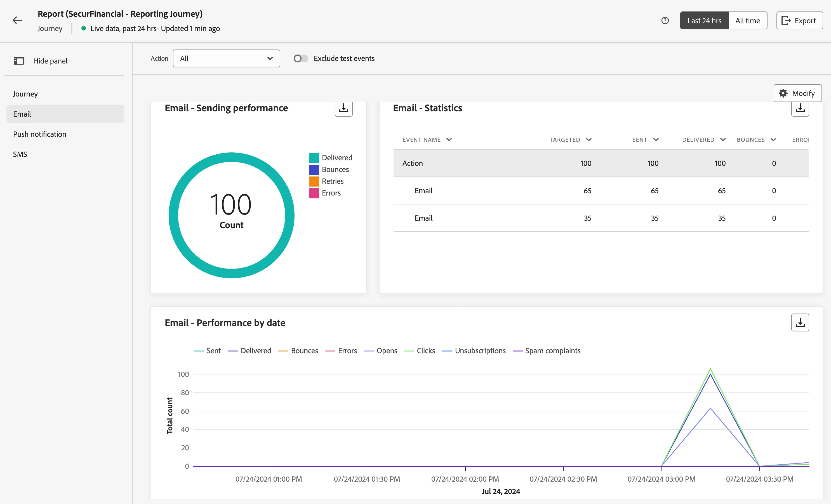Open SENT column sort chevron
Image resolution: width=831 pixels, height=504 pixels.
[x=656, y=140]
